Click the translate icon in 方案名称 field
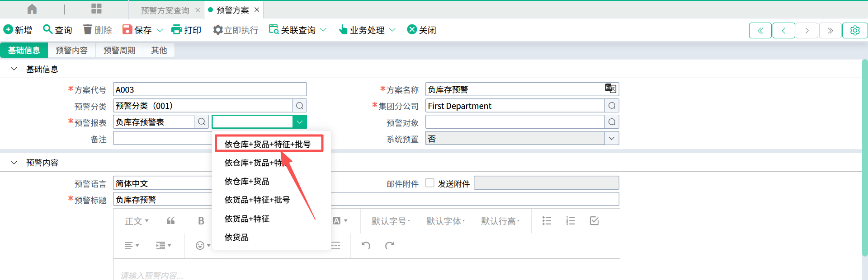Screen dimensions: 868x280 click(x=610, y=89)
